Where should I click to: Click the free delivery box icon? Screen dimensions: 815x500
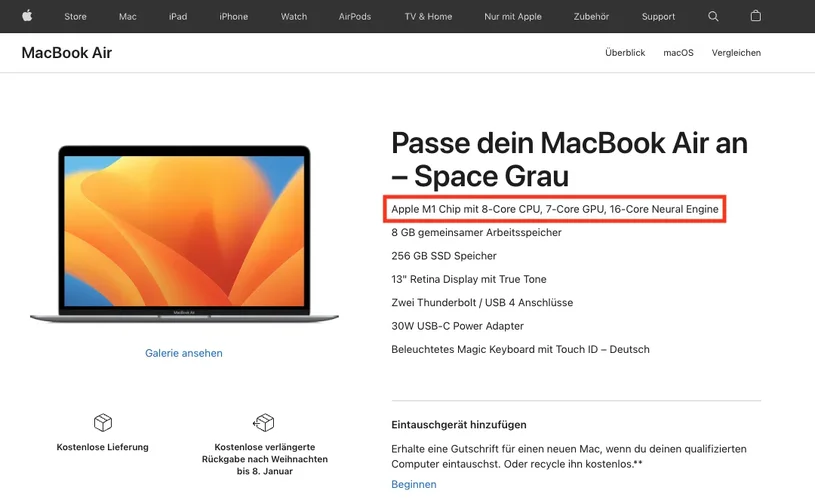click(x=103, y=423)
